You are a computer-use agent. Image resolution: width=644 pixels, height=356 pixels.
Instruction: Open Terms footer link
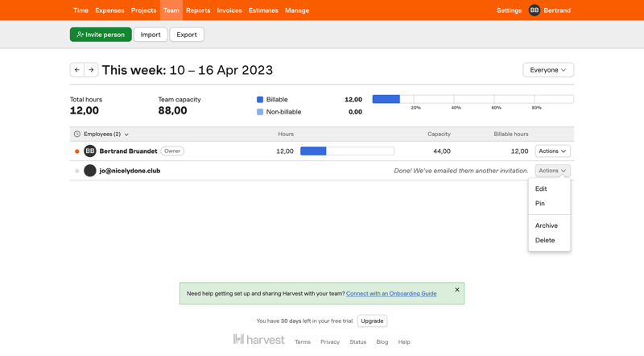(303, 342)
